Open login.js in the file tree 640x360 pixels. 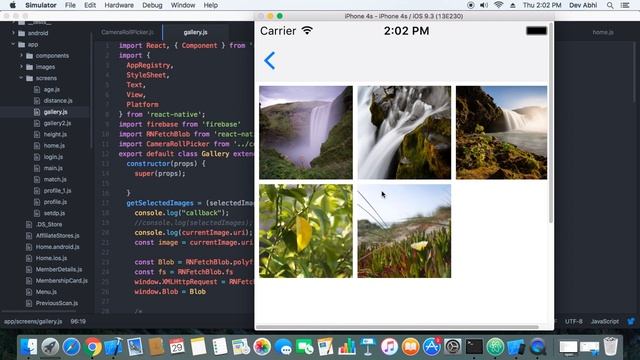[53, 157]
